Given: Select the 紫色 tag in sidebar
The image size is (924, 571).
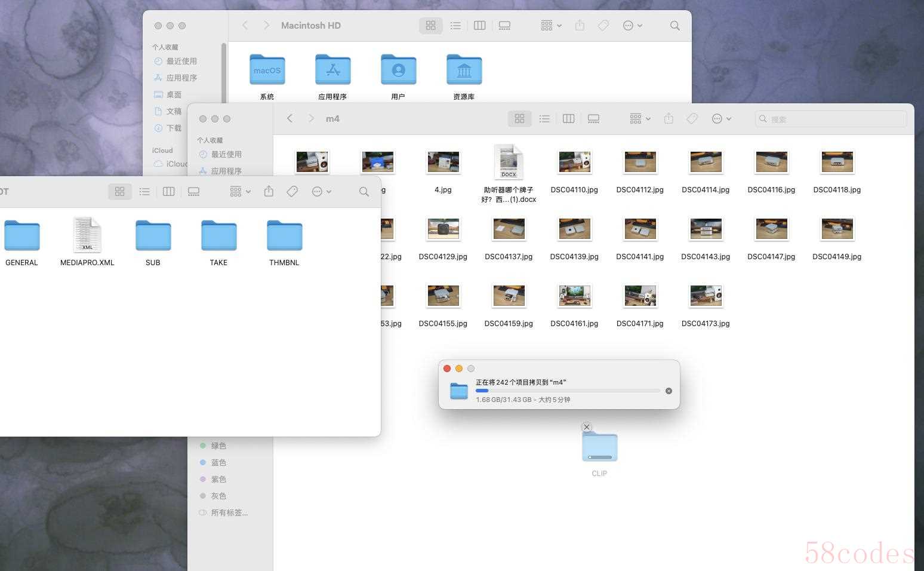Looking at the screenshot, I should click(x=218, y=479).
